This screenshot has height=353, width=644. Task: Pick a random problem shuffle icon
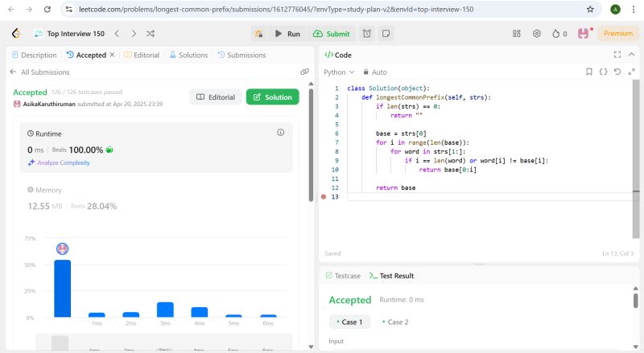pos(151,34)
